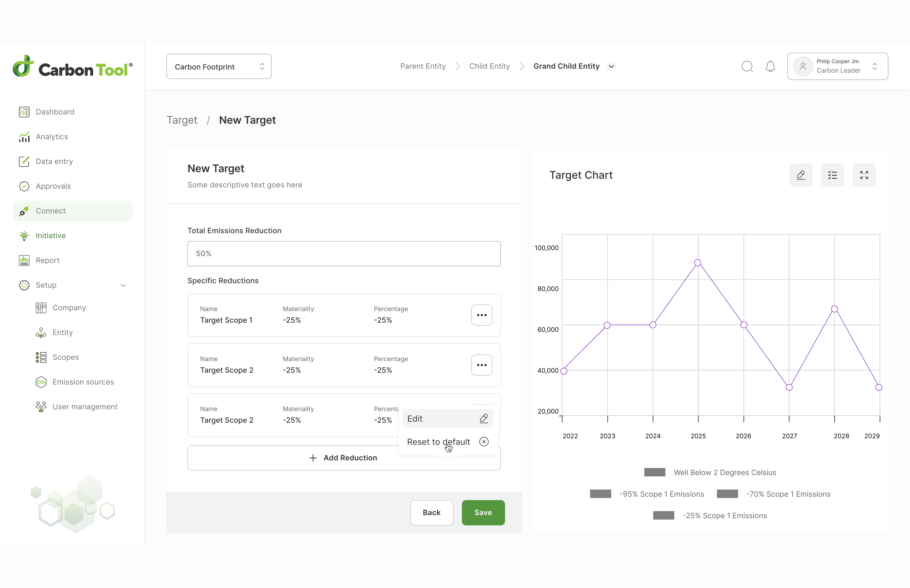910x588 pixels.
Task: Go to Child Entity breadcrumb
Action: 489,66
